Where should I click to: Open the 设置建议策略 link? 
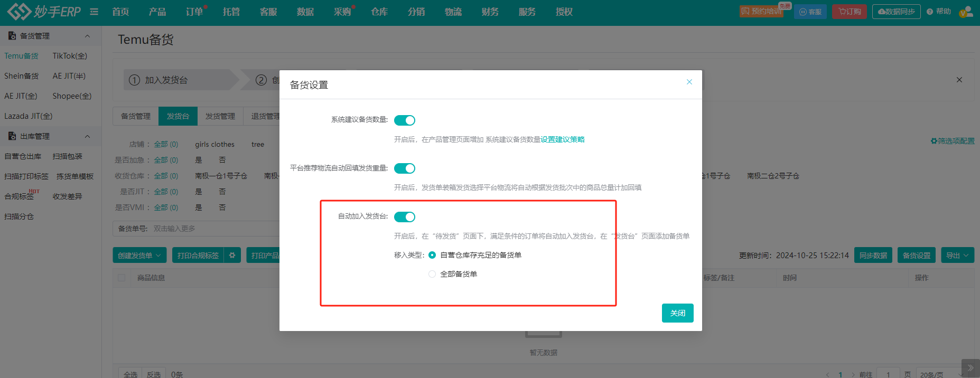coord(562,139)
